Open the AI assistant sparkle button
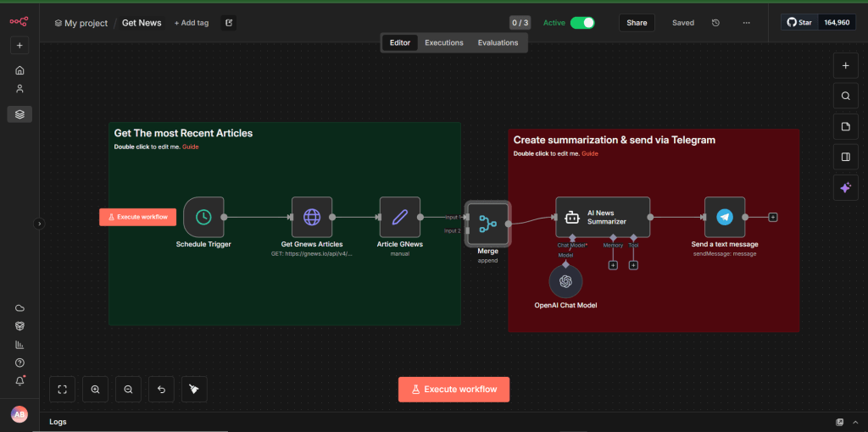Screen dimensions: 868x432 (x=845, y=187)
